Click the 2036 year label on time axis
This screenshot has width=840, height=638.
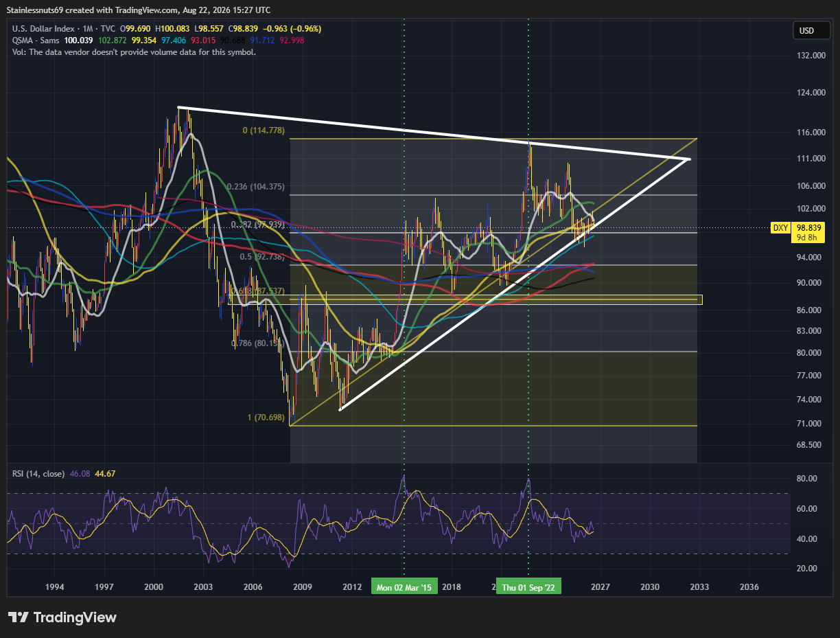pyautogui.click(x=749, y=587)
